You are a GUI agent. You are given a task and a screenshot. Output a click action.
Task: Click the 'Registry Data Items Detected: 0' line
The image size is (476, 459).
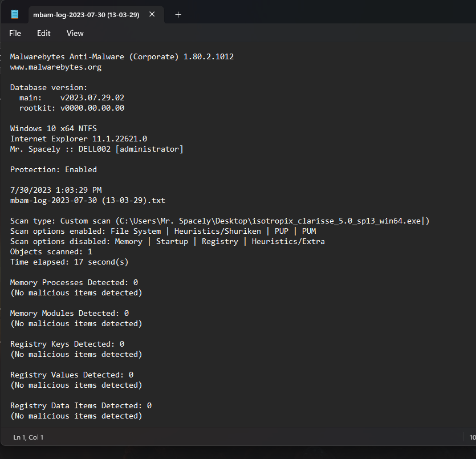pyautogui.click(x=81, y=405)
